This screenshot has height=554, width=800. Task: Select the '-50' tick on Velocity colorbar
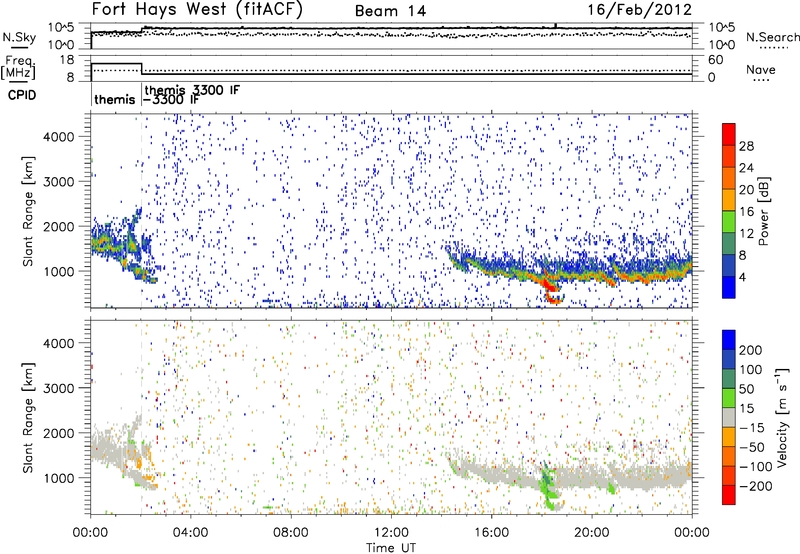pos(752,447)
